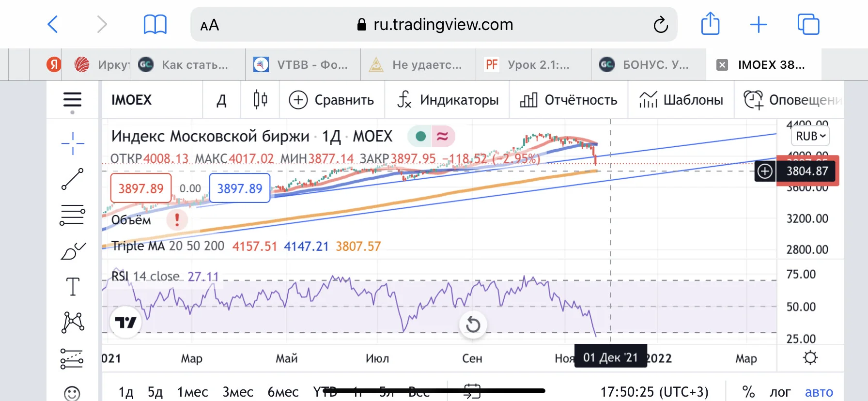Open the Отчётность financials button
868x401 pixels.
click(x=568, y=100)
